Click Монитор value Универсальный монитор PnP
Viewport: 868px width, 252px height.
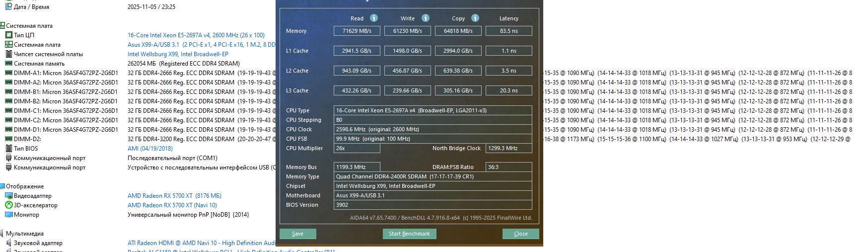pos(188,214)
